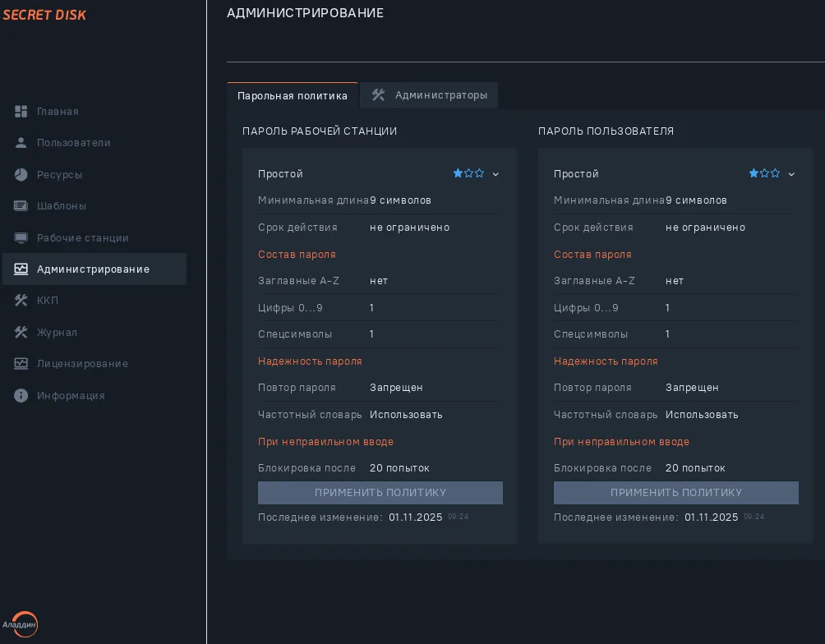This screenshot has height=644, width=825.
Task: Click user Спецсимволы row
Action: [675, 334]
